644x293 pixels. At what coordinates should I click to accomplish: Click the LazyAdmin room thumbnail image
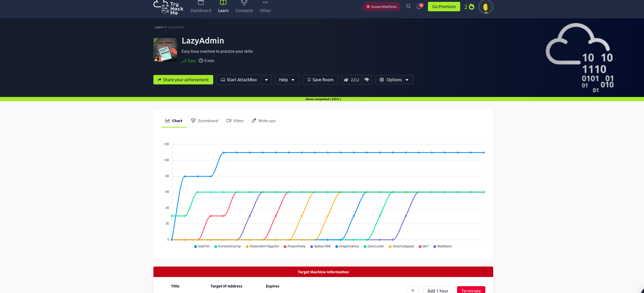point(165,50)
